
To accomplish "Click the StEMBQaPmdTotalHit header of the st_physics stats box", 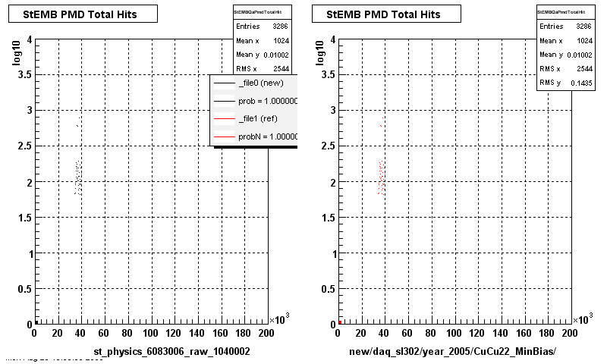I will click(x=258, y=12).
